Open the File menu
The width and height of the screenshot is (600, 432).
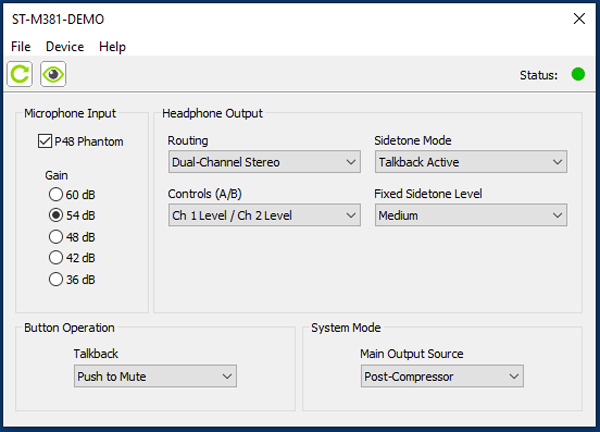[21, 47]
